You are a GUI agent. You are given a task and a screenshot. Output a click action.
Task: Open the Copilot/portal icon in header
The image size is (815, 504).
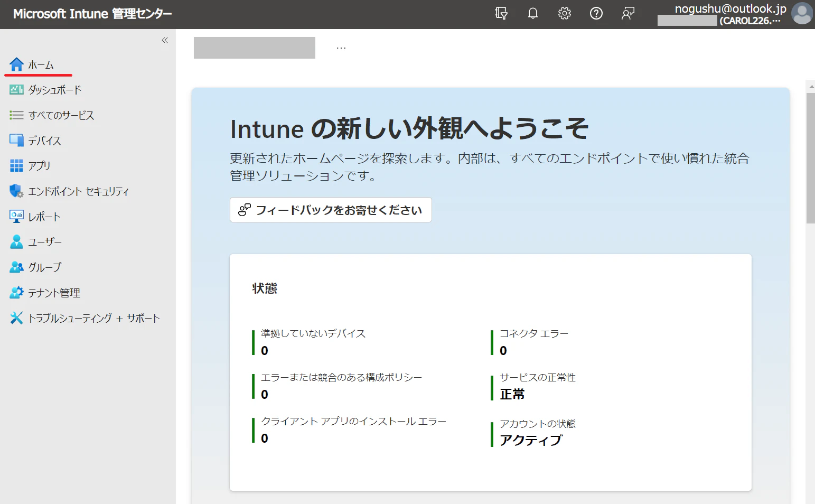tap(501, 13)
